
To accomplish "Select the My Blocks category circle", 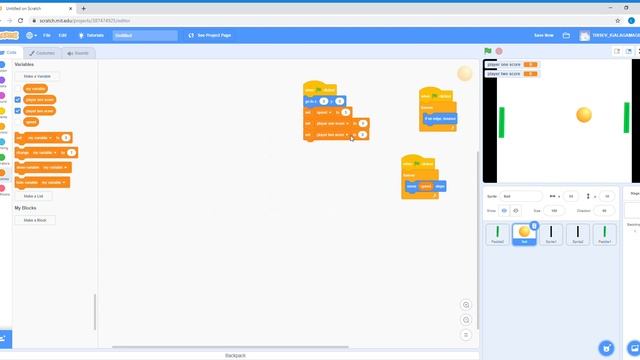I will click(x=2, y=188).
